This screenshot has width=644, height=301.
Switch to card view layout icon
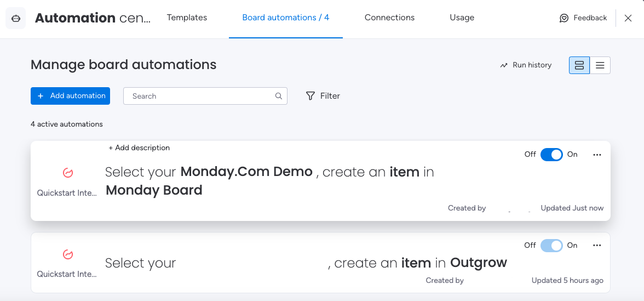tap(579, 65)
